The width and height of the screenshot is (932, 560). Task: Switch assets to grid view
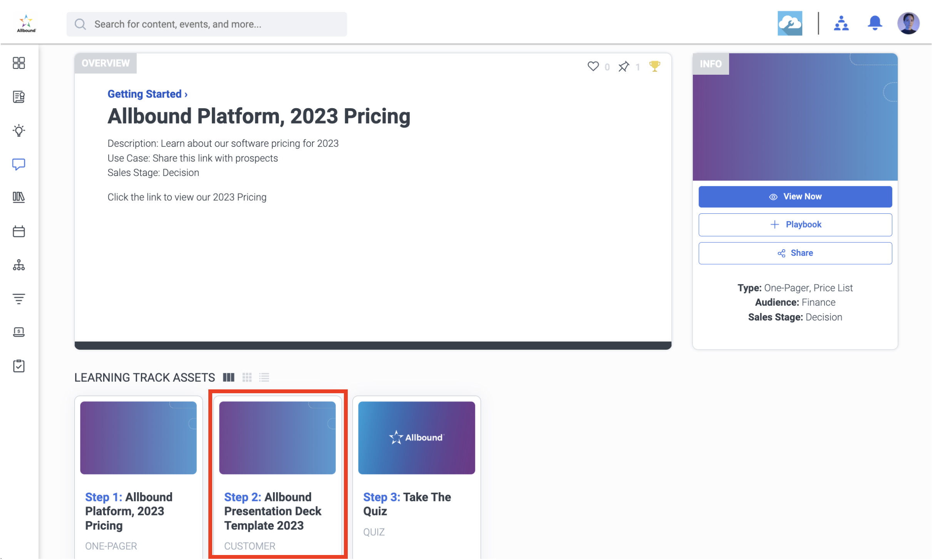[247, 377]
